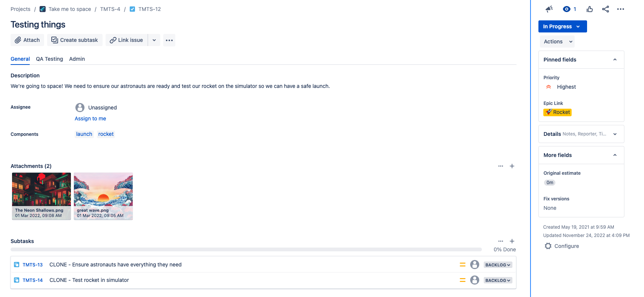Collapse the Pinned fields section
The height and width of the screenshot is (297, 644).
click(615, 60)
